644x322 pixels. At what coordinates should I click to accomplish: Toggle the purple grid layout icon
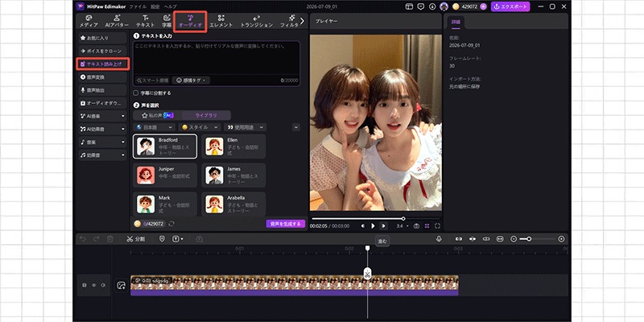click(427, 226)
